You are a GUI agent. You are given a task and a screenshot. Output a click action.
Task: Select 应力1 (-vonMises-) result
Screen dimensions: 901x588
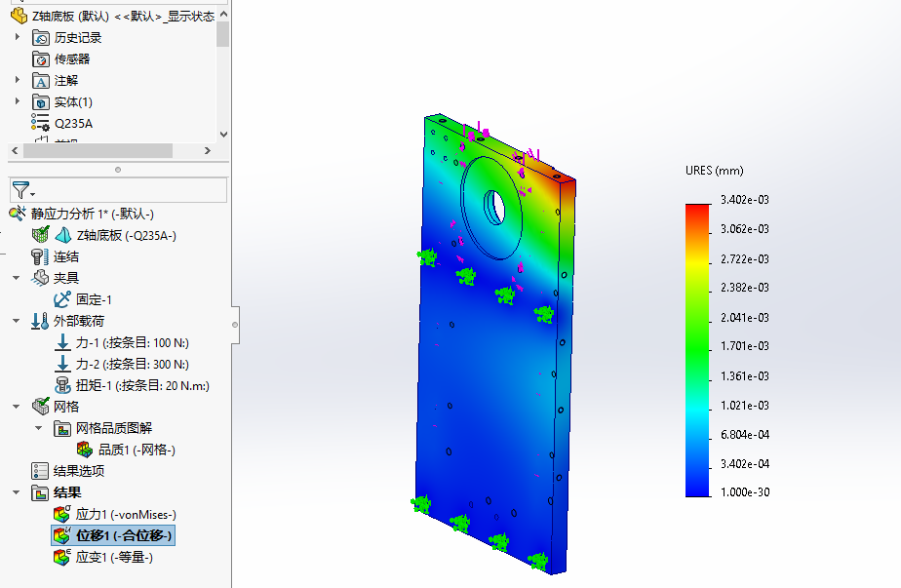coord(126,515)
